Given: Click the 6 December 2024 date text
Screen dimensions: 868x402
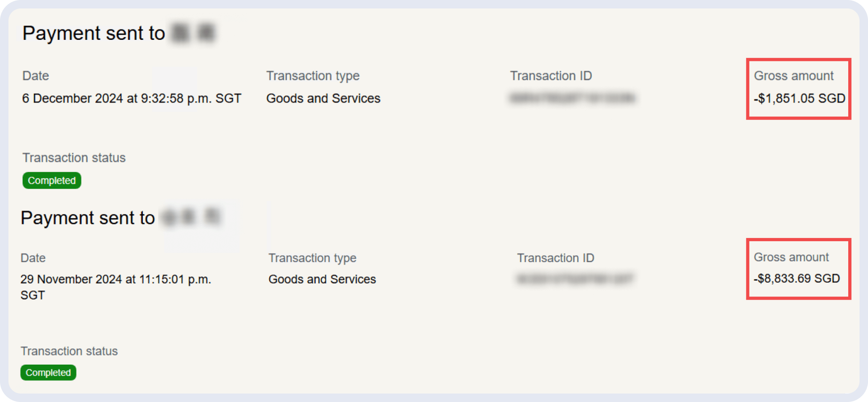Looking at the screenshot, I should pos(131,98).
